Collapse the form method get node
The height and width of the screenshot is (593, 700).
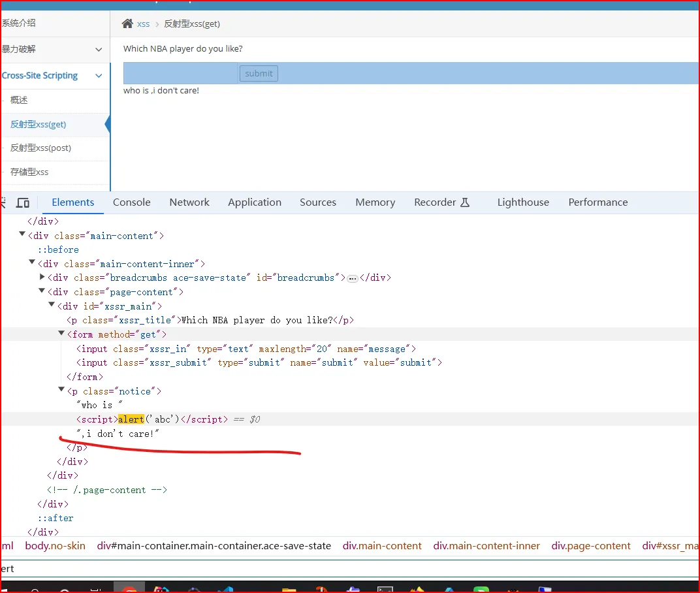point(61,332)
